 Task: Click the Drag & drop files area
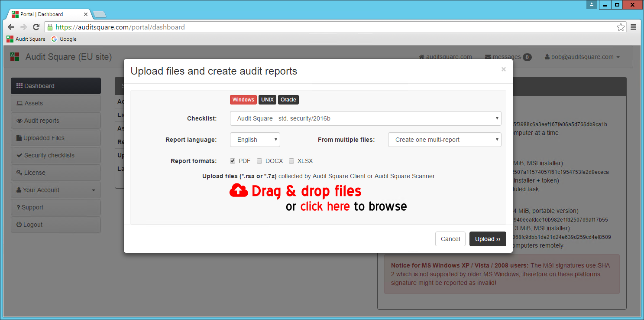[x=307, y=191]
